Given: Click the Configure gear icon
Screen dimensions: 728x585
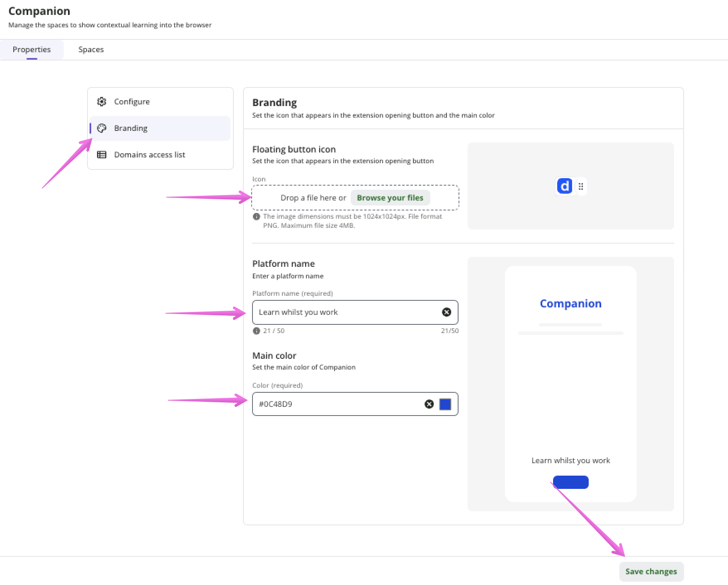Looking at the screenshot, I should (x=102, y=102).
